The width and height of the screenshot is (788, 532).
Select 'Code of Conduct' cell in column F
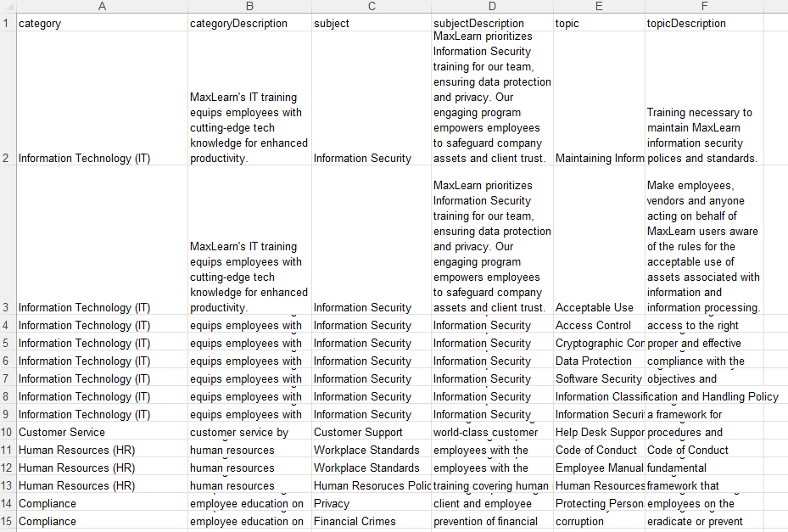(704, 450)
